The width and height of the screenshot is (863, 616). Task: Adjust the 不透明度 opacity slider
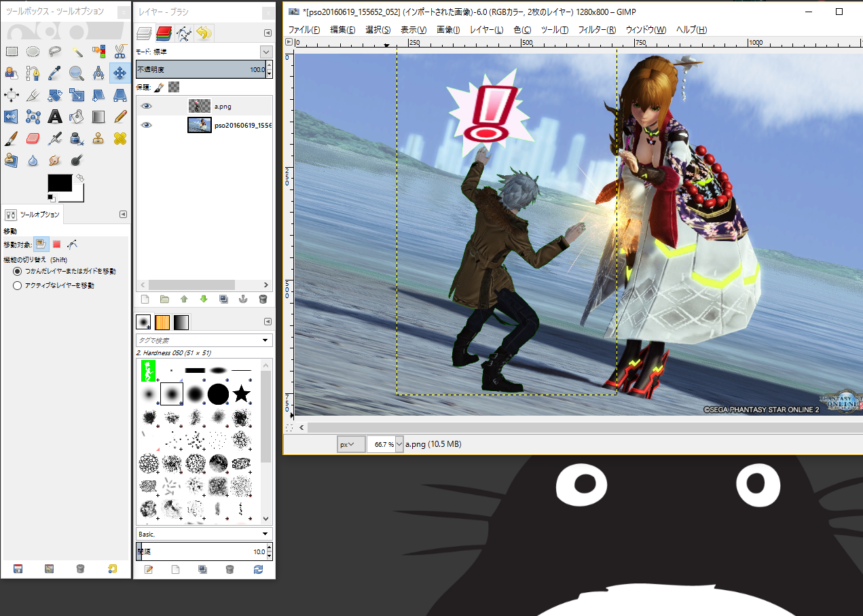(200, 69)
